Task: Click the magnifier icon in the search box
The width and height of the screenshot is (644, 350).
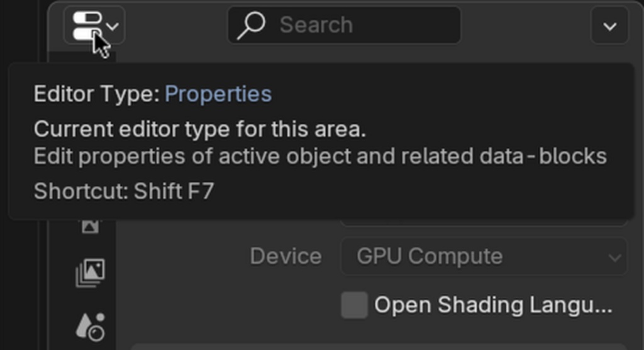Action: point(251,26)
